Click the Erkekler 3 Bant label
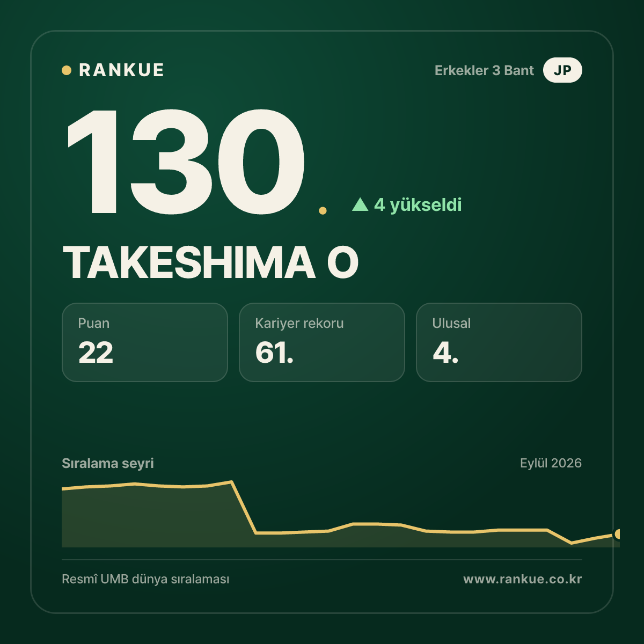This screenshot has height=644, width=644. click(484, 70)
